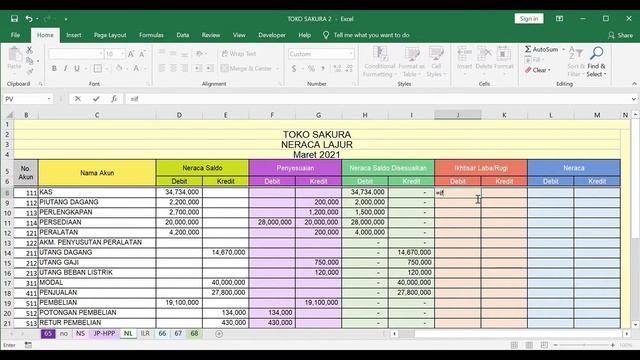Click Select All corner triangle
The image size is (640, 360).
pyautogui.click(x=10, y=115)
